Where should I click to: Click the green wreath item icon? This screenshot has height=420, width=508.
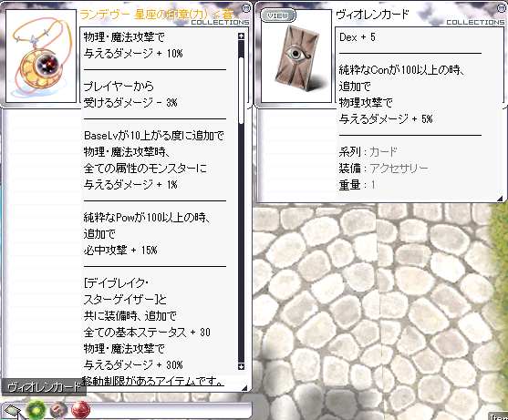pyautogui.click(x=36, y=410)
